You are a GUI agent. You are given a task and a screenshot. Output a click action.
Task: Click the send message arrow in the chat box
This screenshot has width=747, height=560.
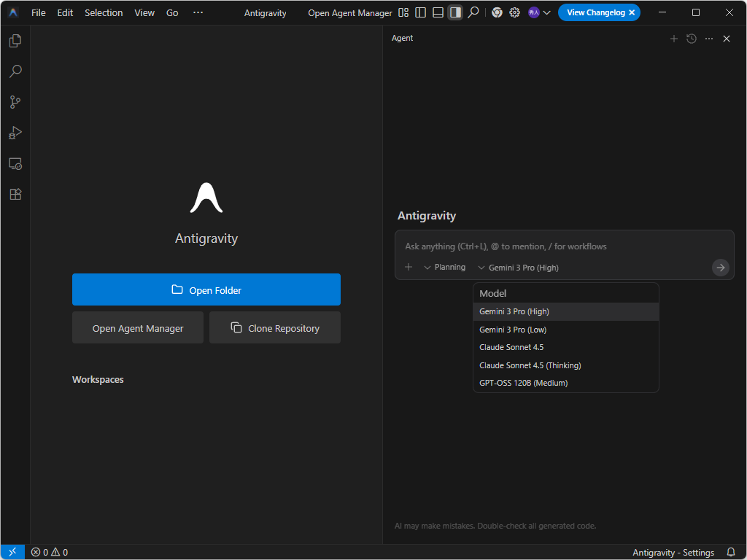click(x=721, y=268)
